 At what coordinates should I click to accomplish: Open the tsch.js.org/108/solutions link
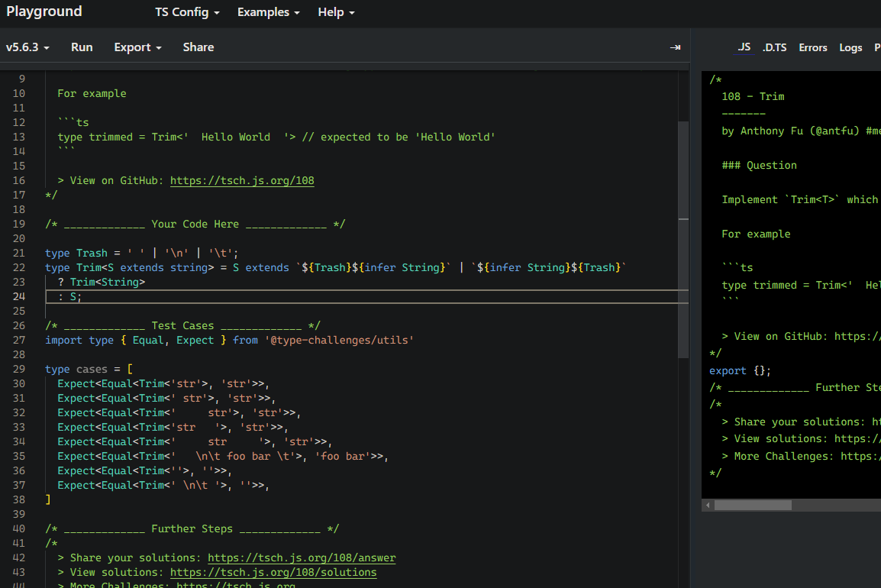pos(273,573)
